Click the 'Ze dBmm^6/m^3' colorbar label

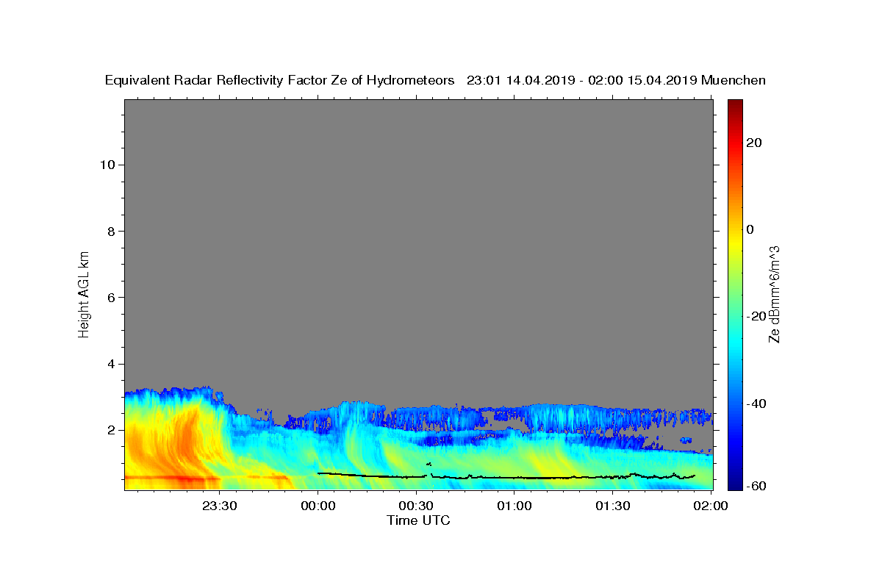774,294
